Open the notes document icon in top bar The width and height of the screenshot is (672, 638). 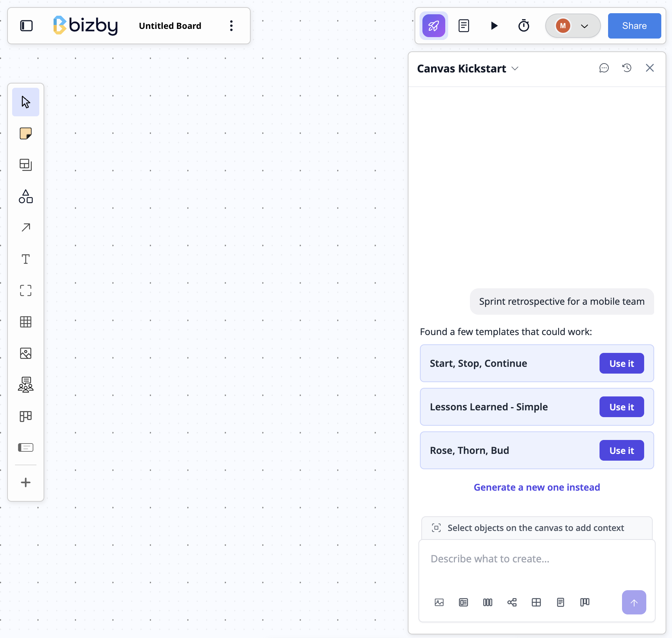463,26
